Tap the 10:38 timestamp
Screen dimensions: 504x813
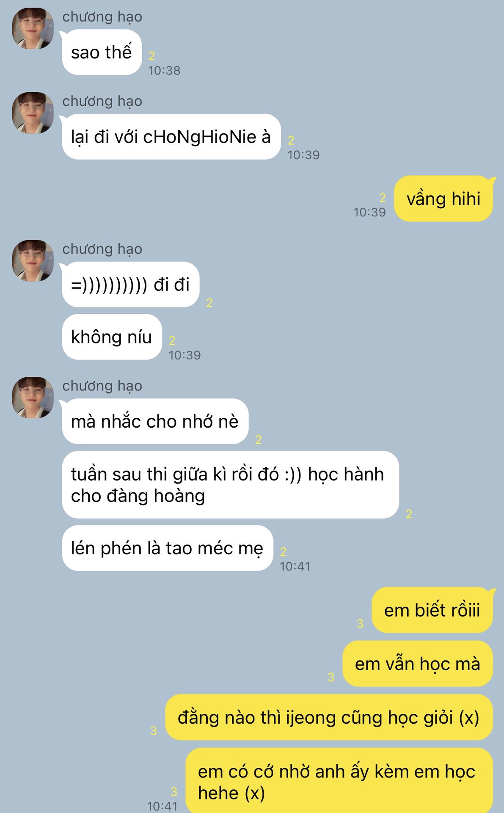[164, 70]
